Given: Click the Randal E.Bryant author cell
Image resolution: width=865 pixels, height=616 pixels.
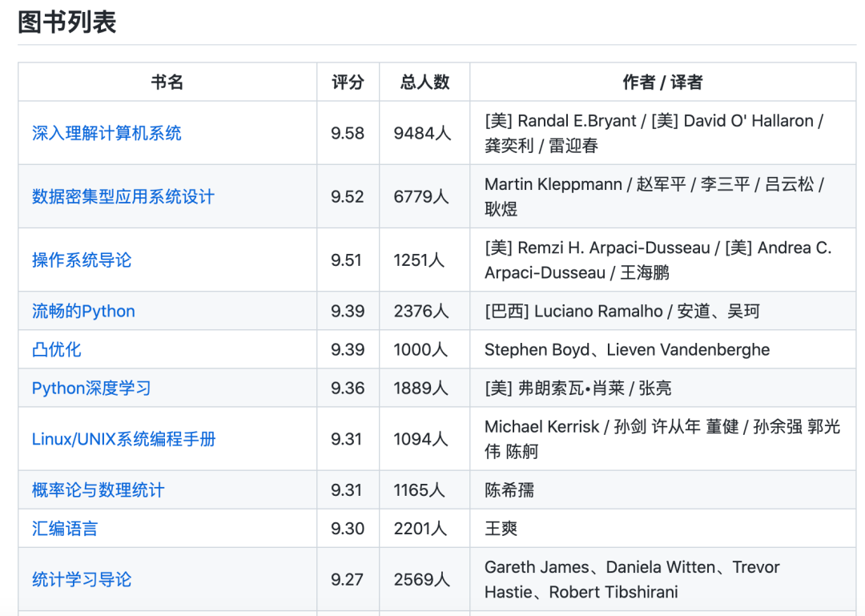Looking at the screenshot, I should (x=662, y=133).
